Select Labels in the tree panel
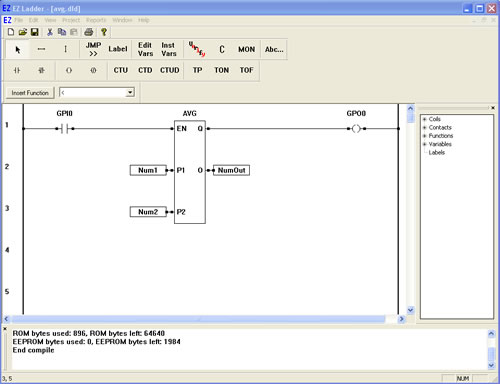500x384 pixels. pos(437,152)
